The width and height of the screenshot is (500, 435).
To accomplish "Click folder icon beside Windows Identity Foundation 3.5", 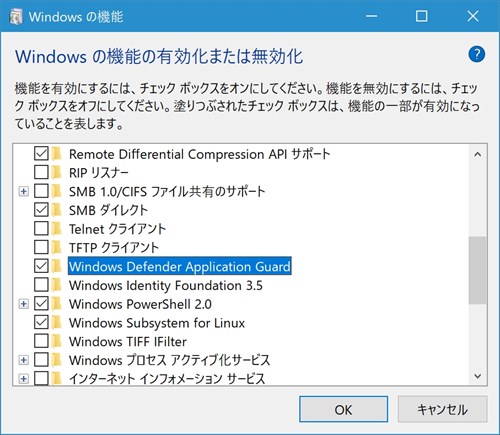I will point(57,285).
